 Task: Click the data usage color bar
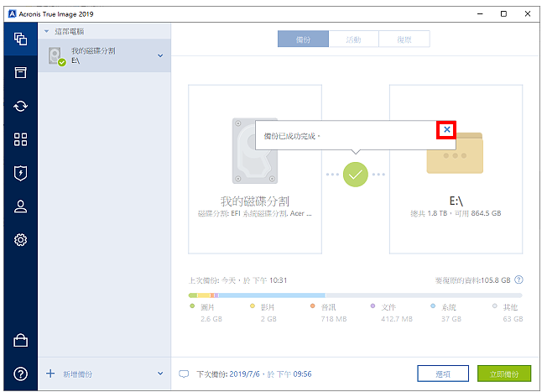355,295
